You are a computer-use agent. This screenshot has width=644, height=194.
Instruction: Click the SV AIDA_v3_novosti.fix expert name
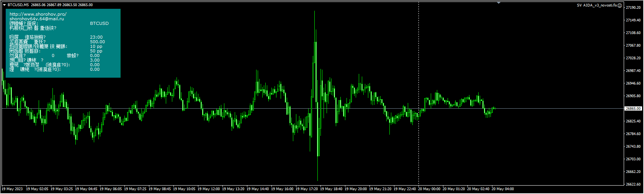coord(597,5)
